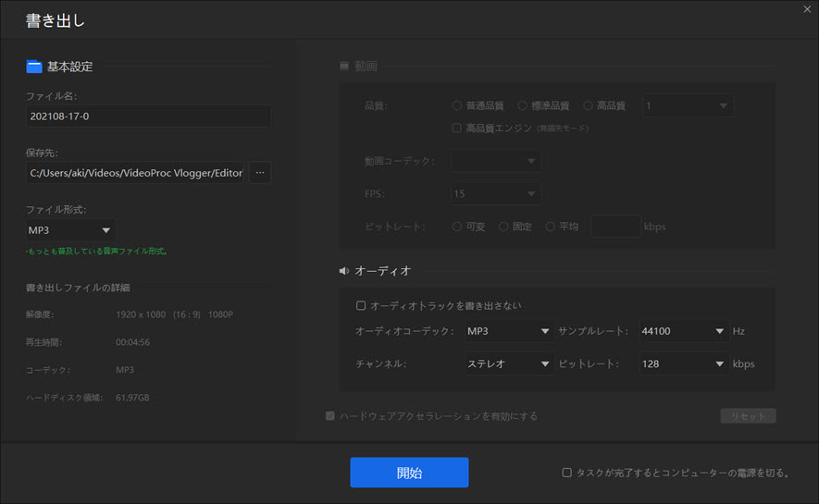This screenshot has width=819, height=504.
Task: Click the resolution value 1920 x 1080
Action: 141,314
